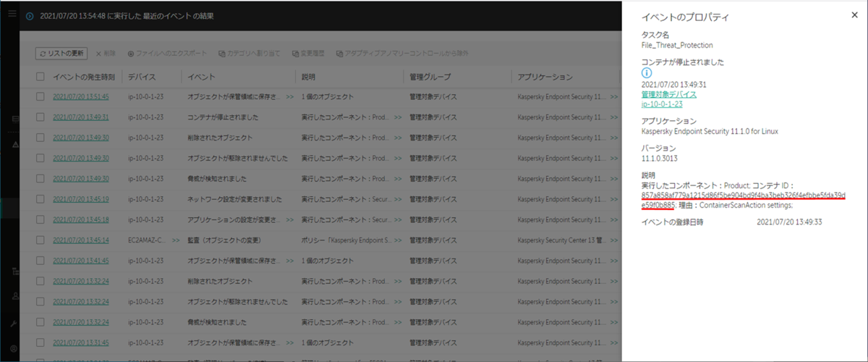Click the blue info icon in properties panel
The height and width of the screenshot is (362, 868).
click(x=647, y=73)
